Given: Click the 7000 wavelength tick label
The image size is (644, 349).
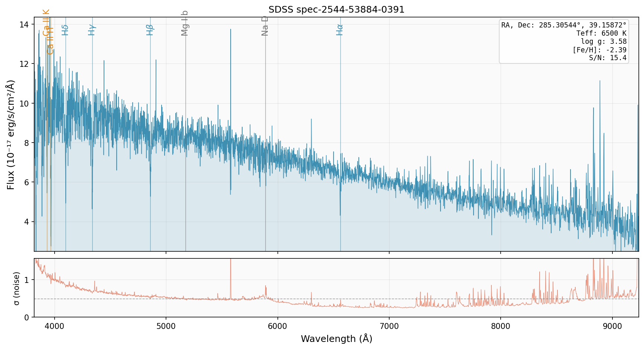Looking at the screenshot, I should 389,326.
